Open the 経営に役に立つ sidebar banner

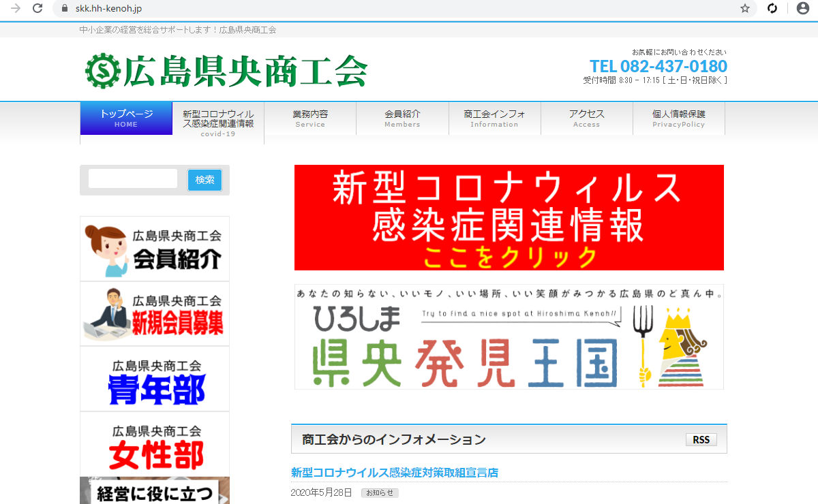[155, 490]
